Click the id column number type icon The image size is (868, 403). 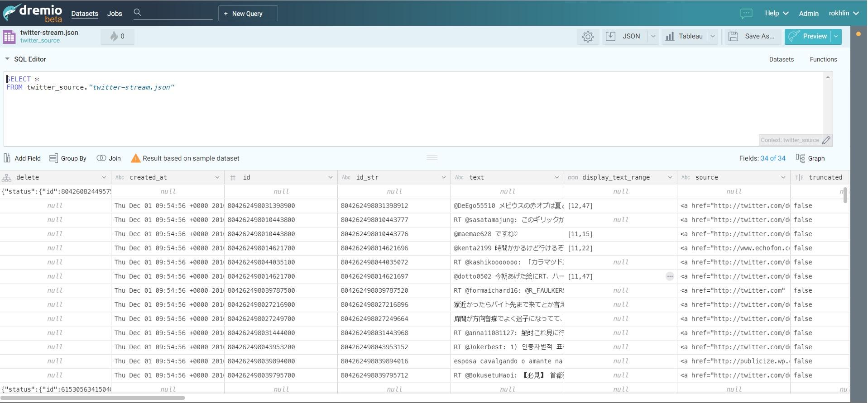tap(233, 178)
